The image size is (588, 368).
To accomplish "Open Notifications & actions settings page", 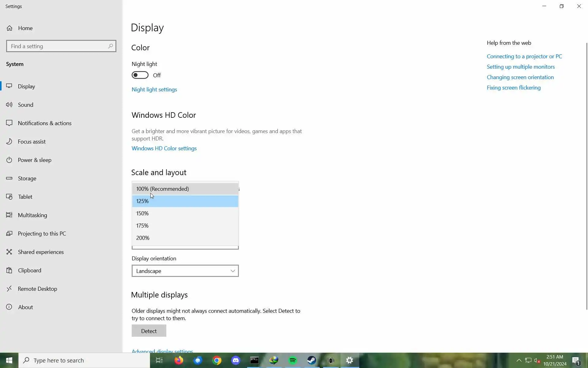I will coord(45,123).
